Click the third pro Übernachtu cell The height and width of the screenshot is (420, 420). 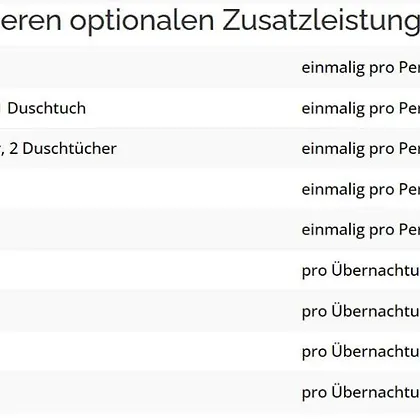click(361, 351)
